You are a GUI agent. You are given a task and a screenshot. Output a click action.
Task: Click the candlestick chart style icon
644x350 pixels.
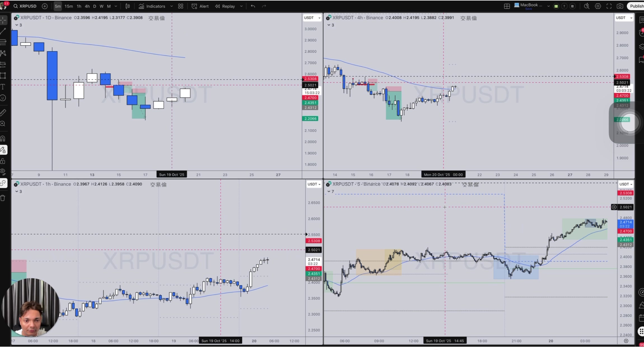(x=128, y=6)
